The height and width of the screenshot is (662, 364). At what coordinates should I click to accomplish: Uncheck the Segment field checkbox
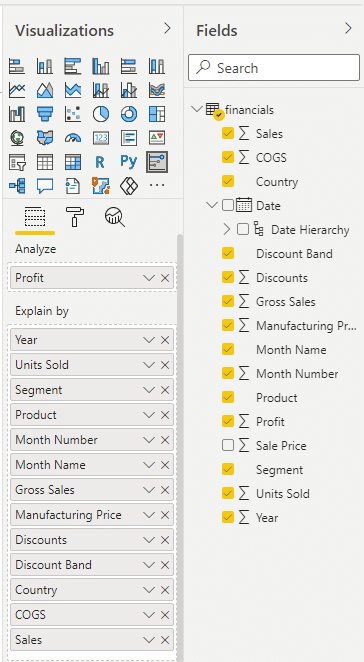[228, 469]
